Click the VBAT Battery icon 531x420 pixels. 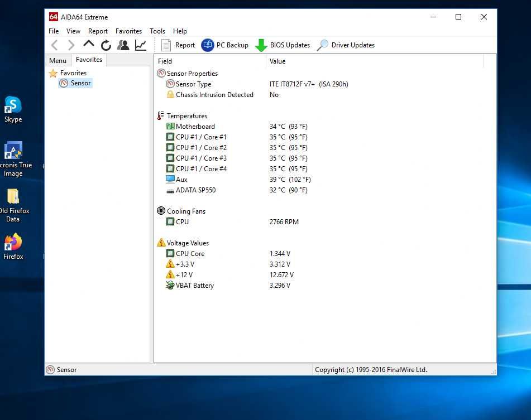click(x=170, y=285)
